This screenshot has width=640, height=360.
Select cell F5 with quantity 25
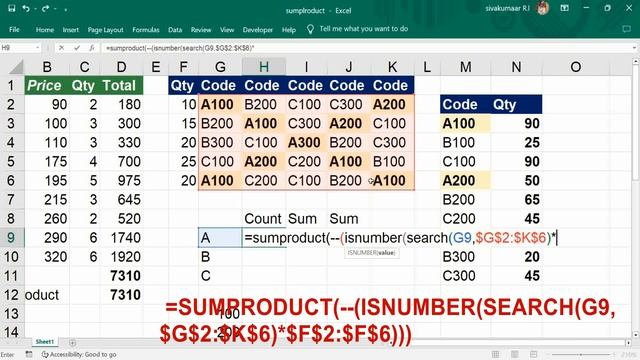[x=183, y=161]
